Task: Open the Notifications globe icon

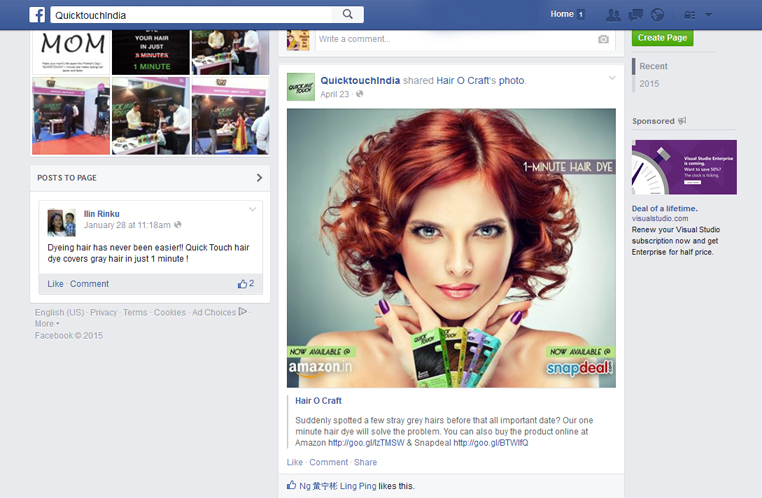Action: [657, 15]
